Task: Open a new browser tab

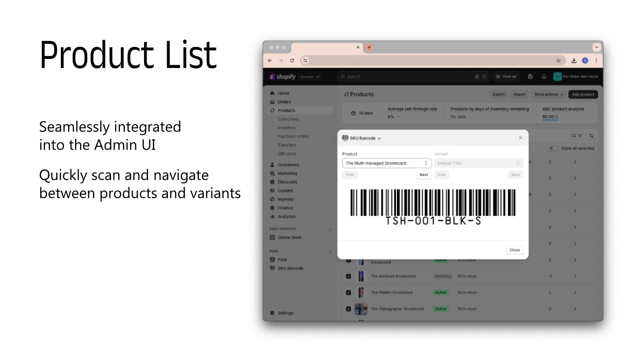Action: point(369,47)
